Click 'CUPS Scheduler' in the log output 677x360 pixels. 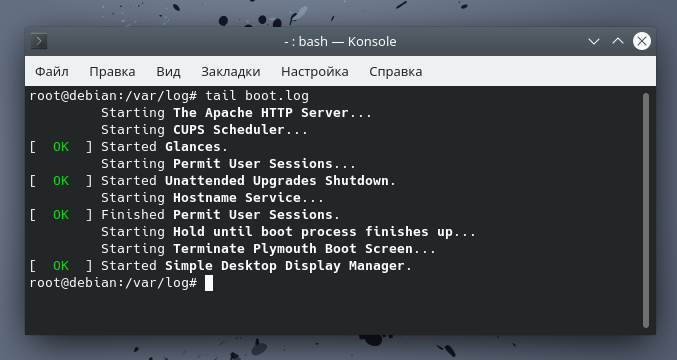(228, 129)
